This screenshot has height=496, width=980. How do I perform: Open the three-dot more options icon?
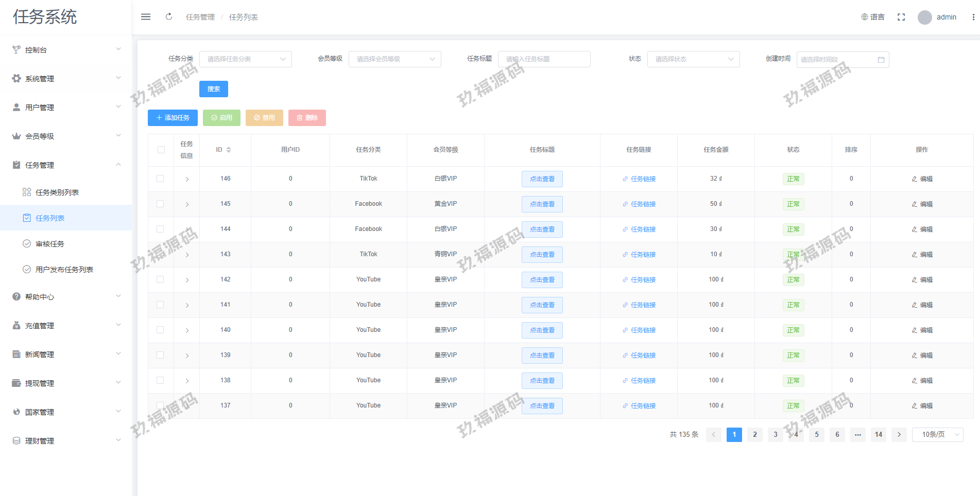(x=973, y=17)
